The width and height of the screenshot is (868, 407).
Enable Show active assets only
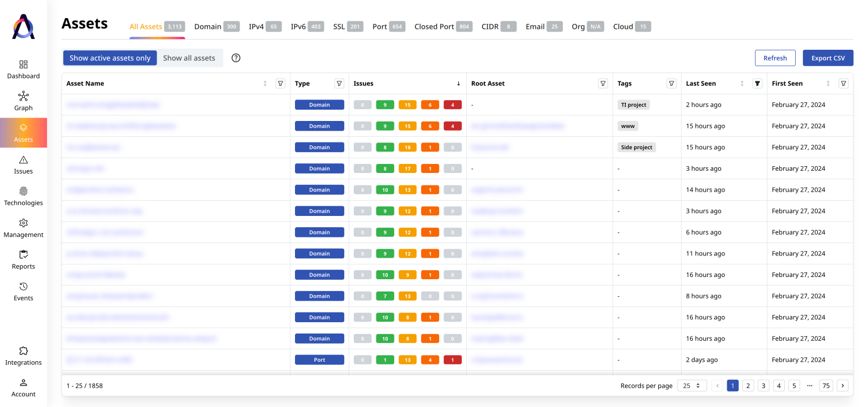point(110,58)
